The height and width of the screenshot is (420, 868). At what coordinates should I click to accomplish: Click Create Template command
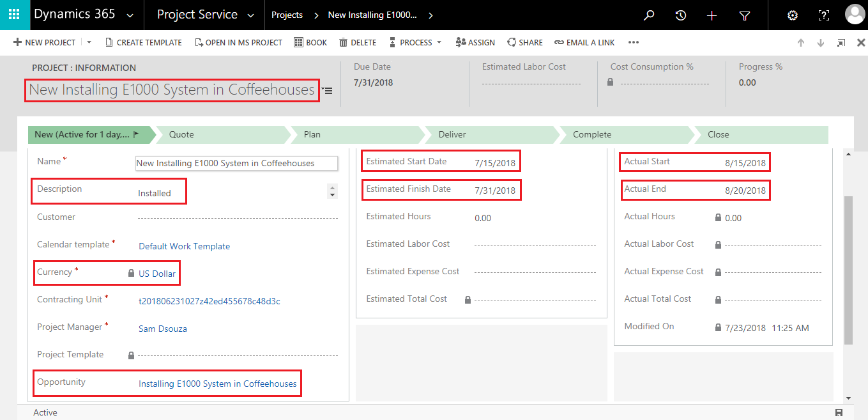(x=143, y=42)
